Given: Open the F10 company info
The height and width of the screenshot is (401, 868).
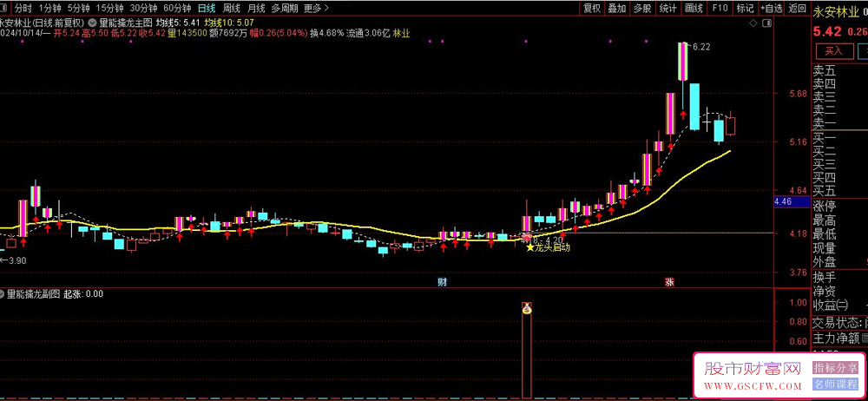Looking at the screenshot, I should click(x=720, y=9).
